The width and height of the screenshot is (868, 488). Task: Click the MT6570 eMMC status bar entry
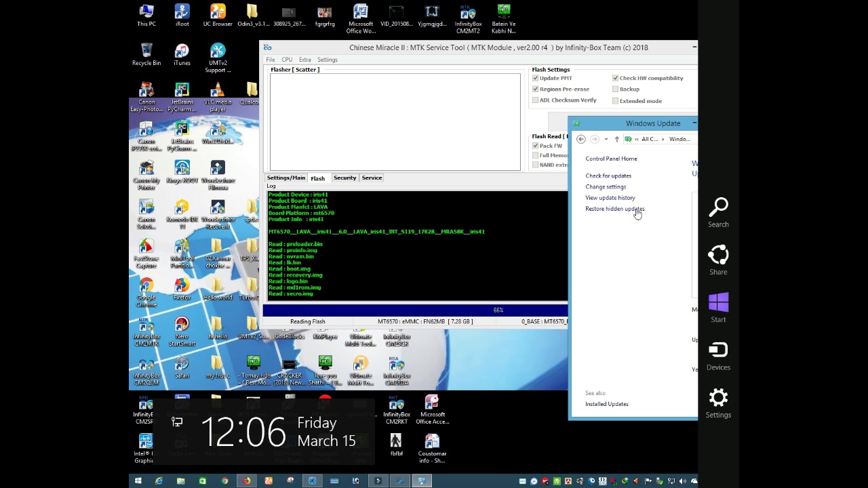click(425, 321)
